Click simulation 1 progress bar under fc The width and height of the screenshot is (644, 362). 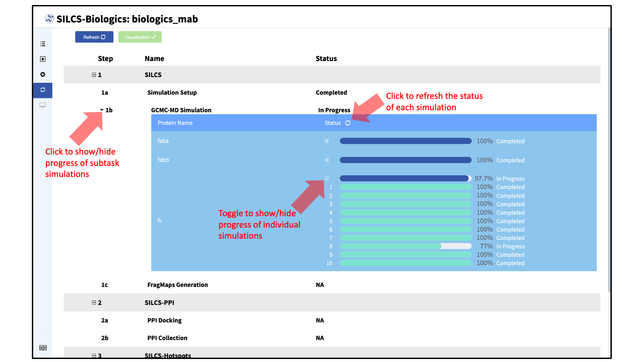tap(406, 187)
